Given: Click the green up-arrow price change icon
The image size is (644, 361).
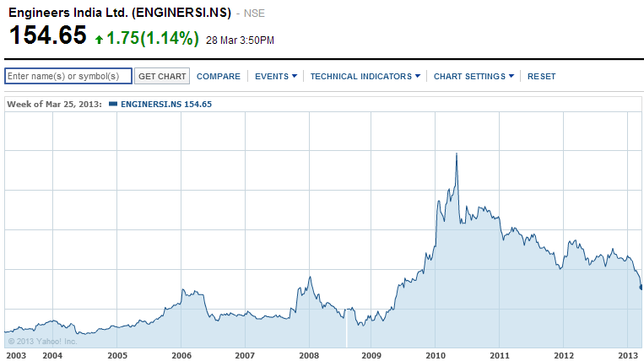Looking at the screenshot, I should tap(99, 40).
